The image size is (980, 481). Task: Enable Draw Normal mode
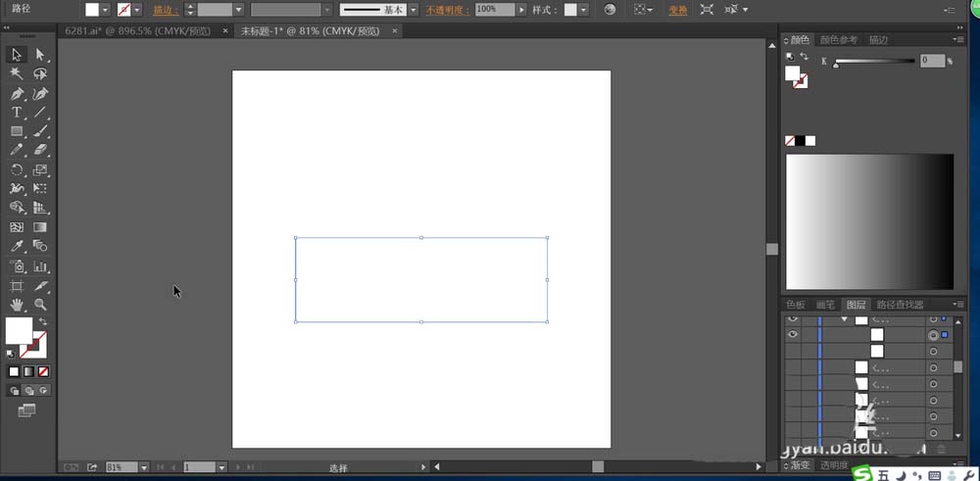[x=15, y=391]
